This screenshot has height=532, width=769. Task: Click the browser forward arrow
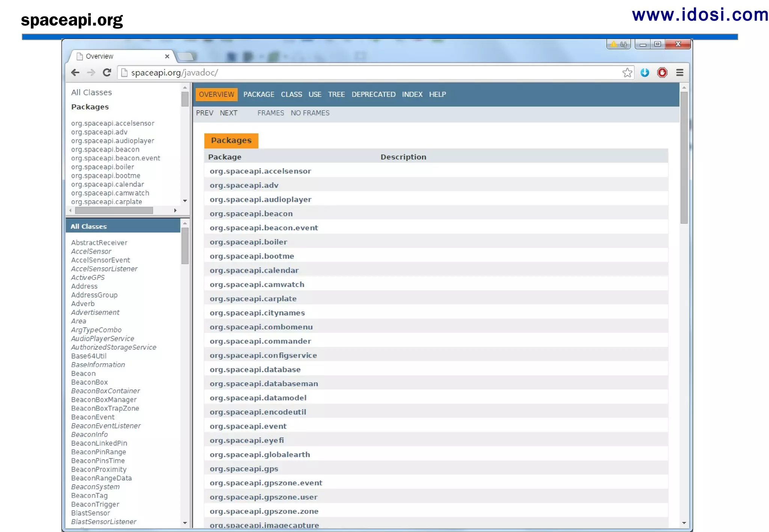[x=91, y=72]
